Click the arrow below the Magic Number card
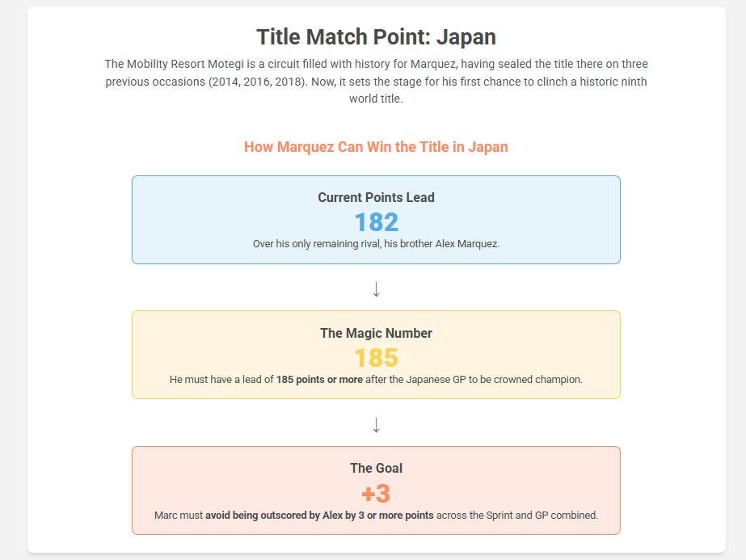This screenshot has width=746, height=560. click(x=376, y=424)
